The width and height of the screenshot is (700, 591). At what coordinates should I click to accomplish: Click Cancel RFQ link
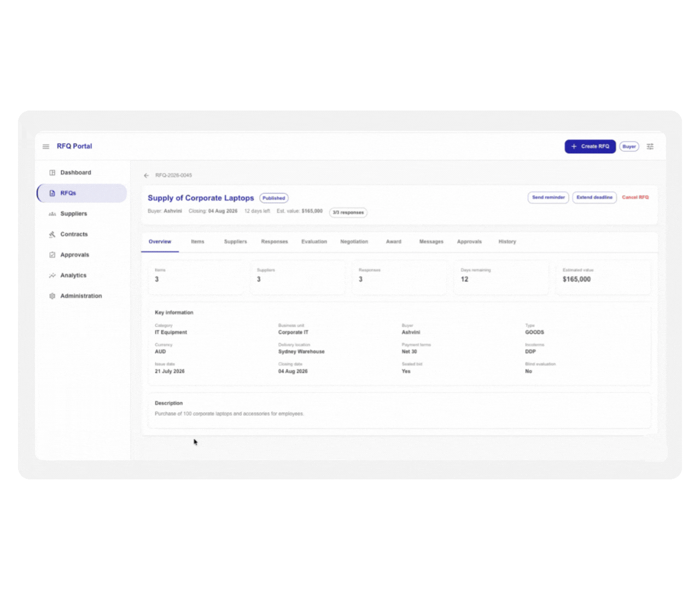click(635, 198)
